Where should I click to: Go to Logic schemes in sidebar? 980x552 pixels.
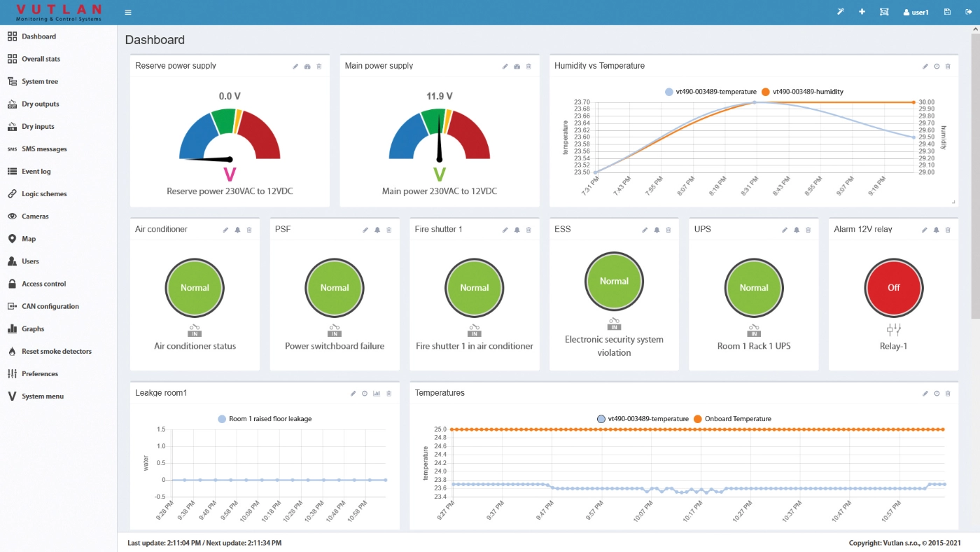(43, 194)
